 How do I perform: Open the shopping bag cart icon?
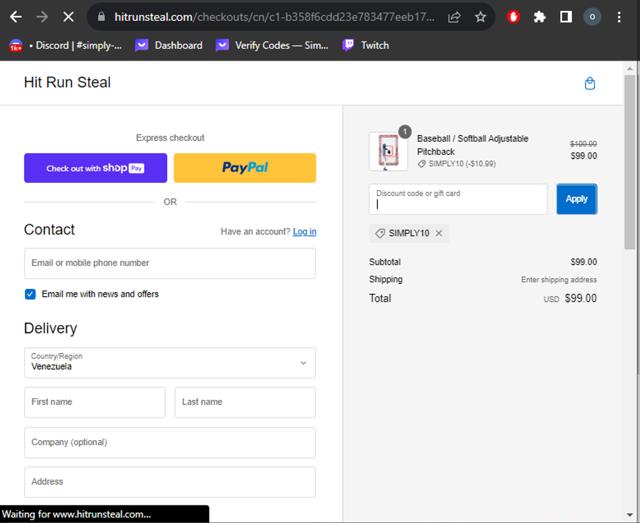(x=589, y=83)
